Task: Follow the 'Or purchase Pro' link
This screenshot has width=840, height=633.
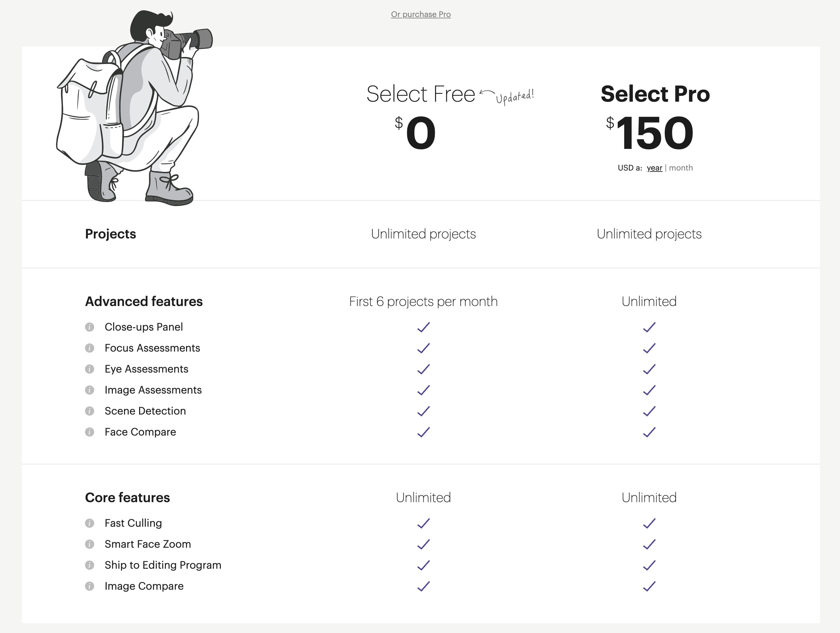Action: point(421,14)
